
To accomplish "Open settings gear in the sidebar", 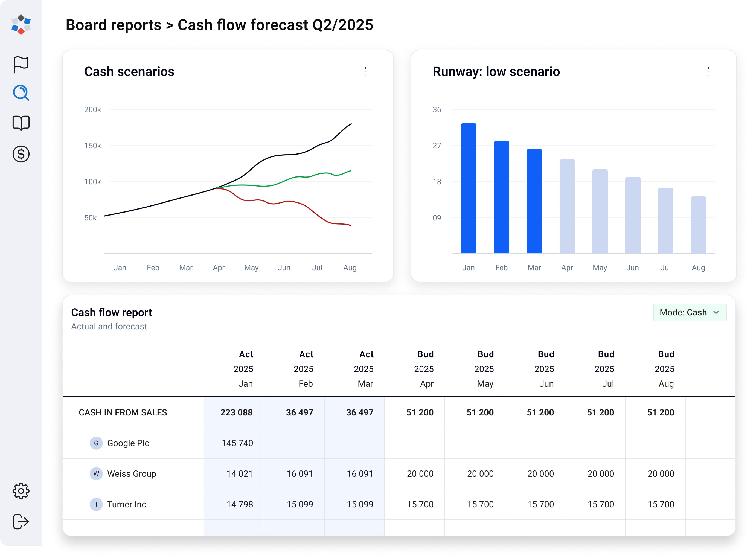I will (21, 491).
